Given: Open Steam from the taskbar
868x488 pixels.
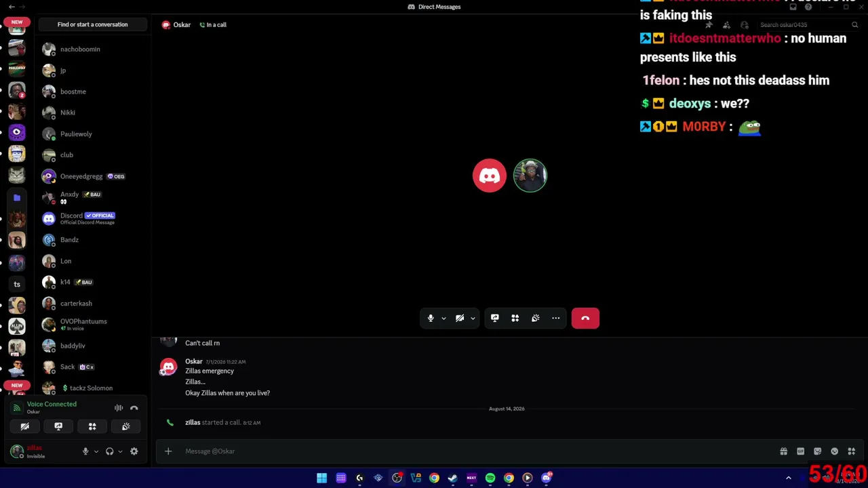Looking at the screenshot, I should (453, 478).
